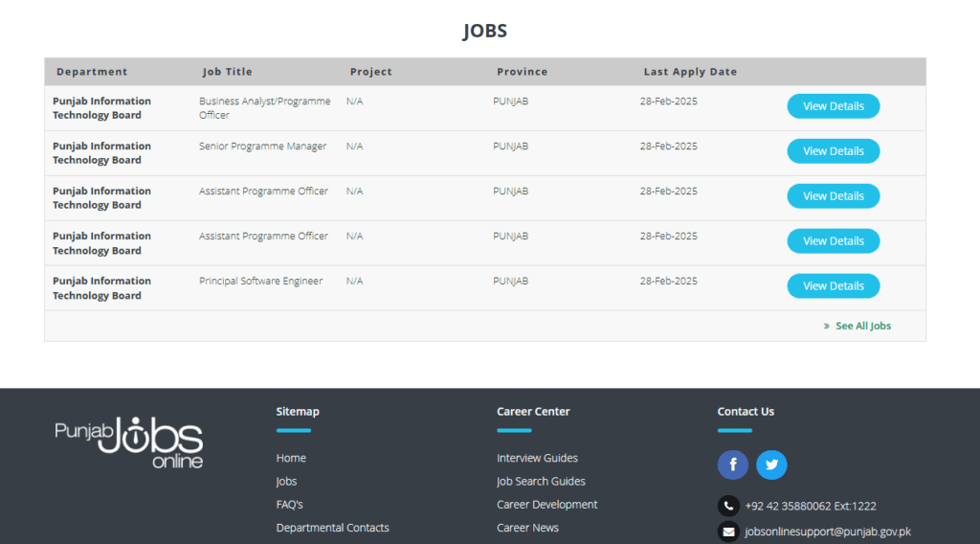Open Departmental Contacts link
The height and width of the screenshot is (544, 980).
pos(332,528)
